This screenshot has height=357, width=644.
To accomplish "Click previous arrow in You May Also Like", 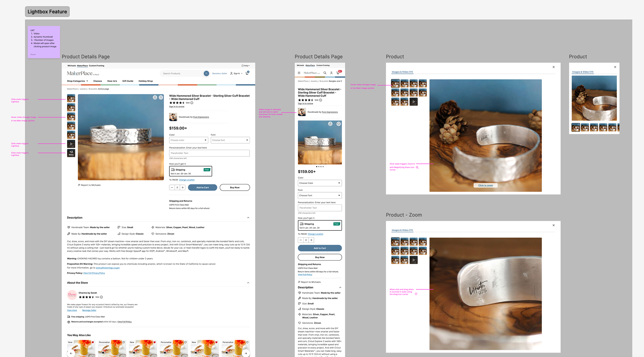I will [x=71, y=353].
